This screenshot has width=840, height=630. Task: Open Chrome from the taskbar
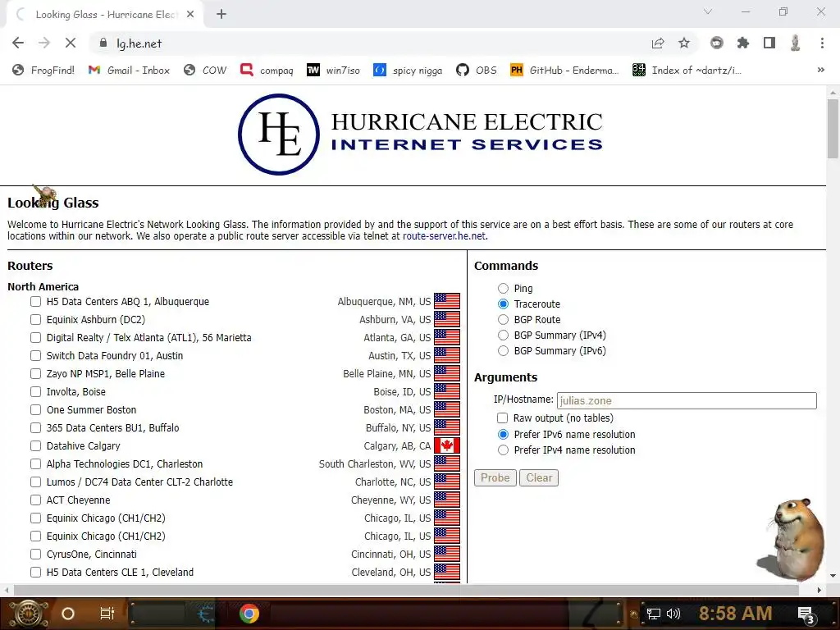point(249,614)
